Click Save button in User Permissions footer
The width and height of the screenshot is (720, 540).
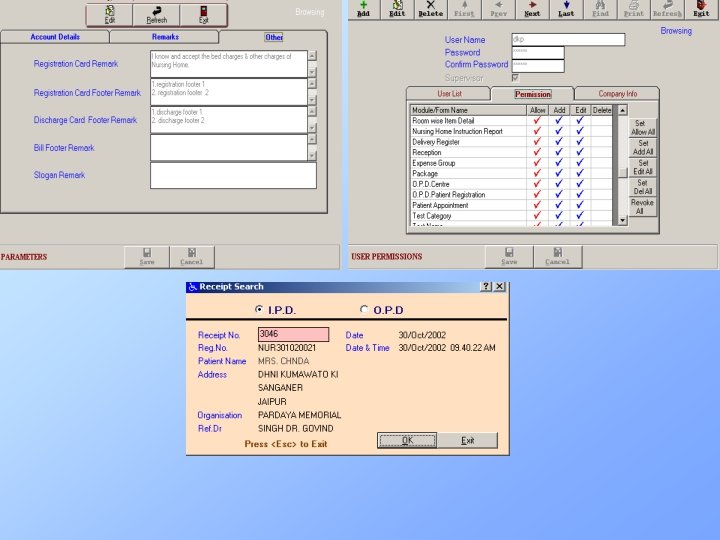tap(509, 257)
